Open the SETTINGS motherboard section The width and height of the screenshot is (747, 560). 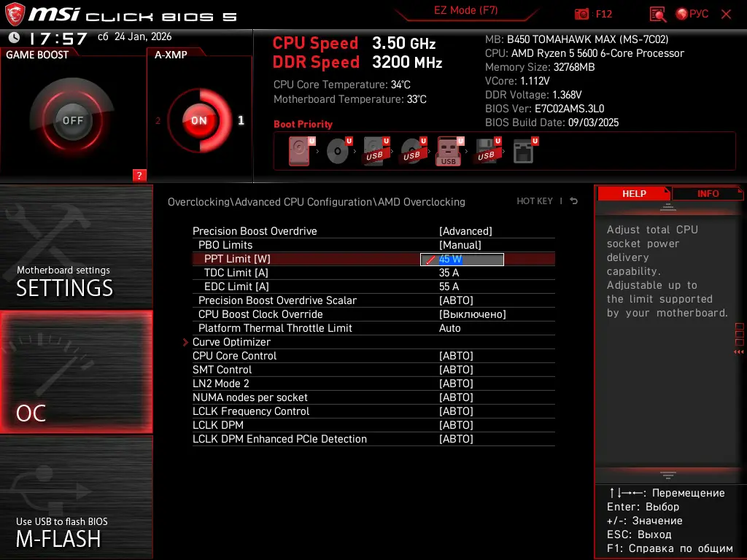76,246
